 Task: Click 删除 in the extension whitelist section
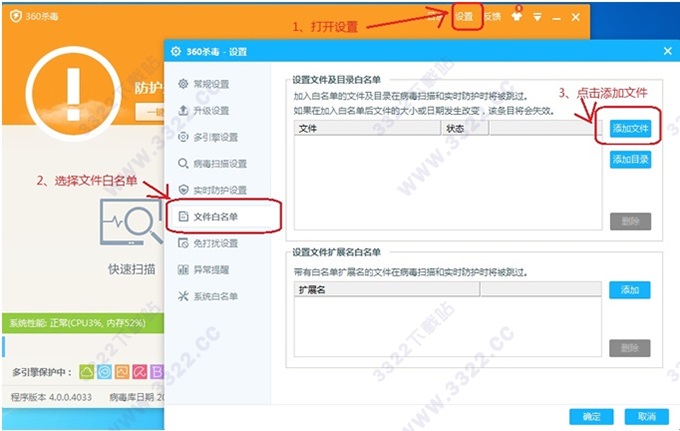[630, 348]
